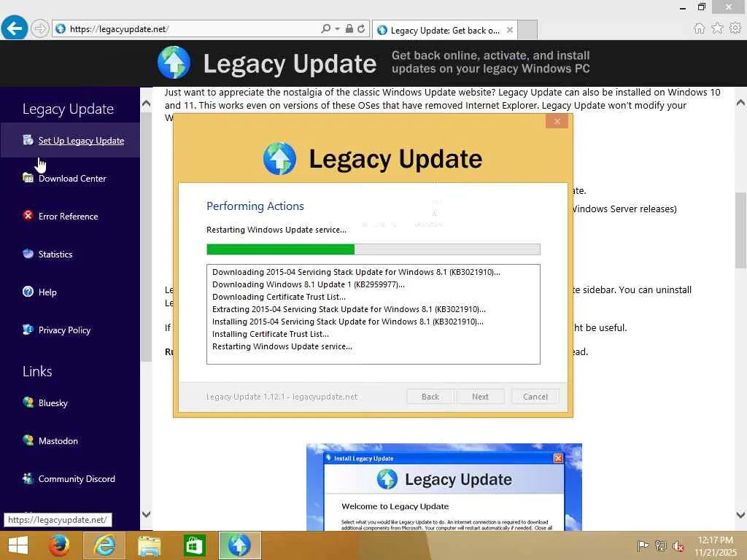The image size is (747, 560).
Task: Open File Explorer from the taskbar
Action: [149, 545]
